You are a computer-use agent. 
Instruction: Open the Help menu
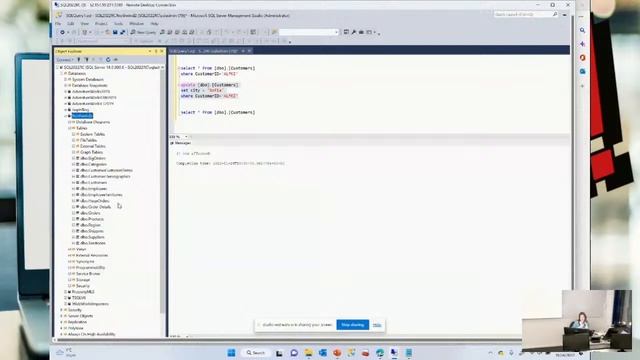click(154, 24)
